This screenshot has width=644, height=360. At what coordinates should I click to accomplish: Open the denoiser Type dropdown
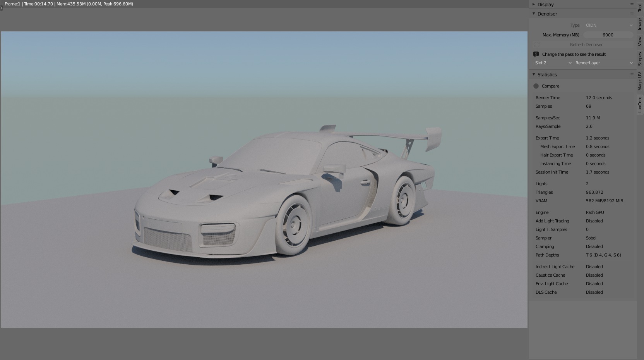pos(608,25)
